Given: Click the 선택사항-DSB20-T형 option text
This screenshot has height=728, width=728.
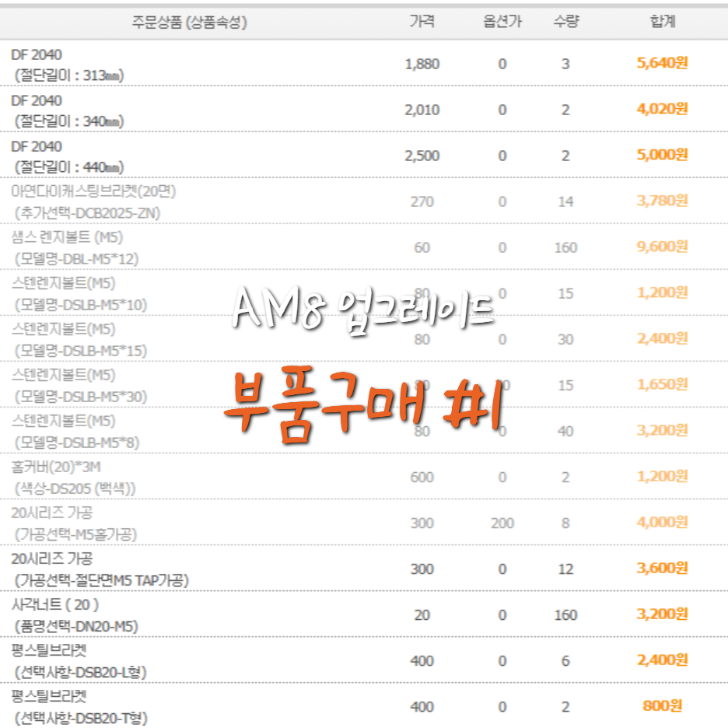Looking at the screenshot, I should (81, 718).
